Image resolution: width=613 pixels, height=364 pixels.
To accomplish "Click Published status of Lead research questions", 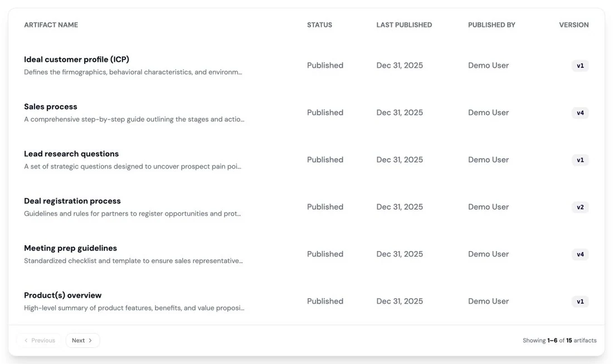I will pos(325,160).
